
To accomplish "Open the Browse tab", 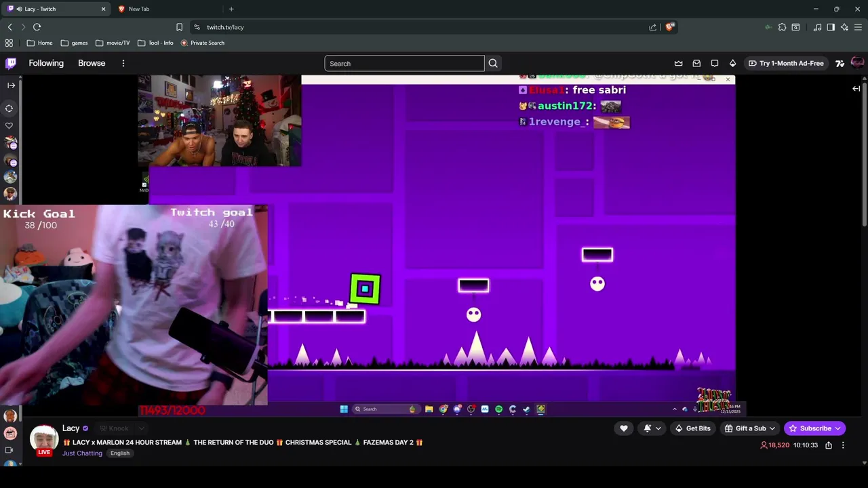I will coord(92,63).
